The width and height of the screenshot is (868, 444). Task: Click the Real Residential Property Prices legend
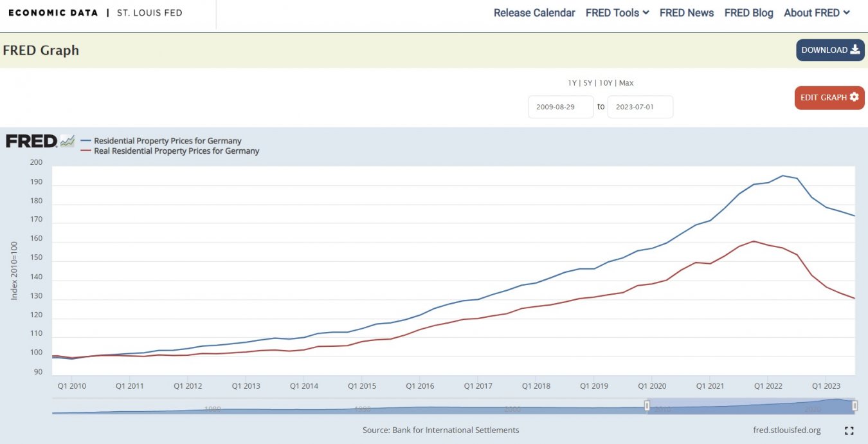coord(176,151)
